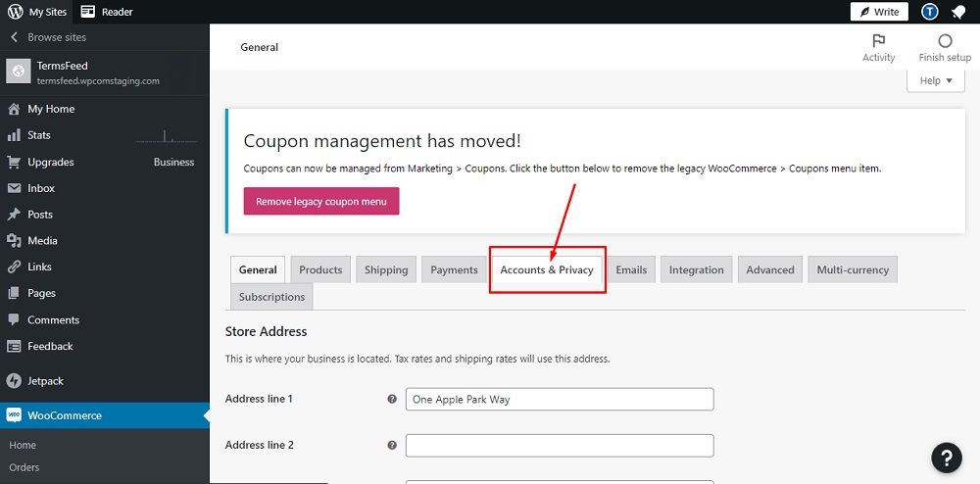
Task: Open the Shipping tab
Action: pos(386,269)
